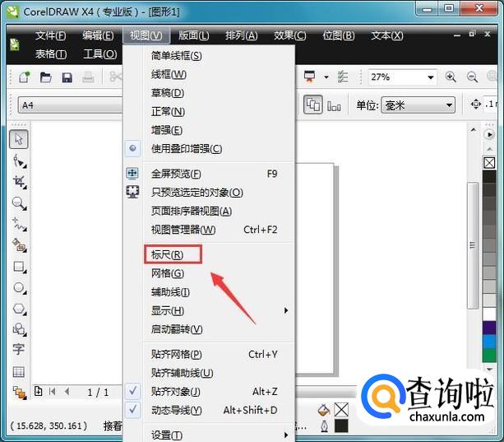Open 位图(B) menu
Viewport: 504px width, 442px height.
coord(339,35)
